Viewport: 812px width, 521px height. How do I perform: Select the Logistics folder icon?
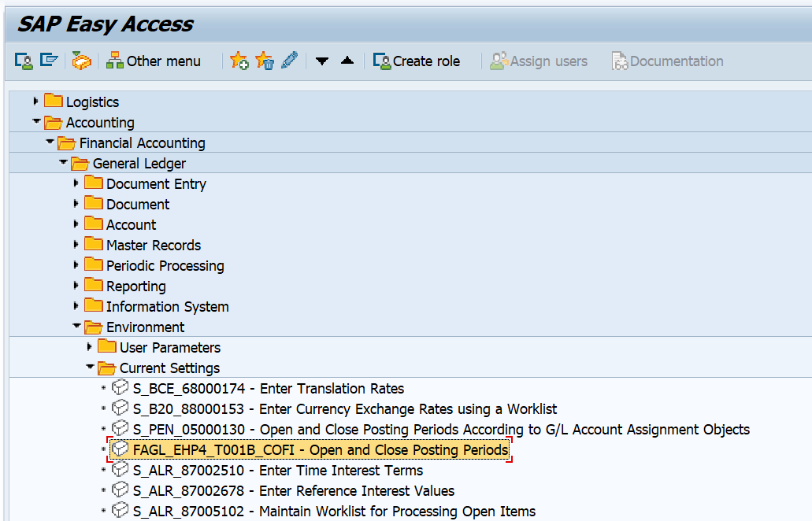(54, 101)
